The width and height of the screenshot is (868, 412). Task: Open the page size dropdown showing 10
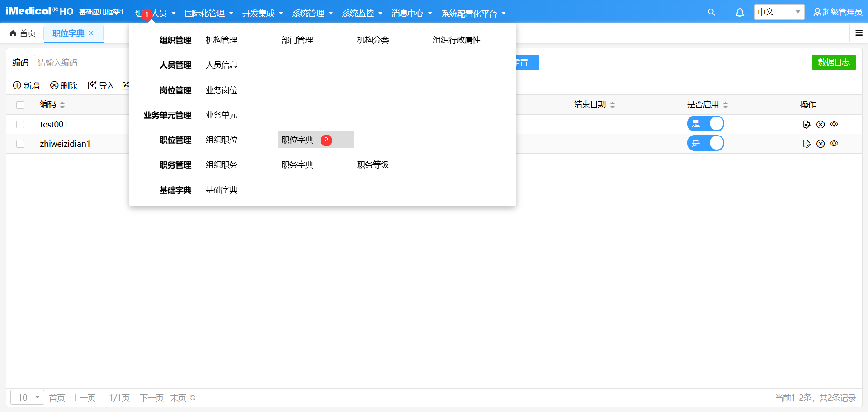tap(27, 397)
